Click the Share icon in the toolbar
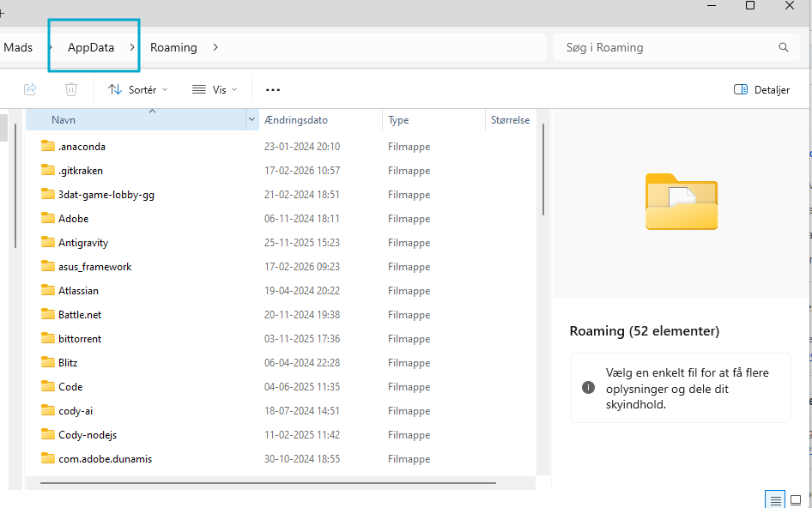The height and width of the screenshot is (508, 812). click(x=30, y=88)
